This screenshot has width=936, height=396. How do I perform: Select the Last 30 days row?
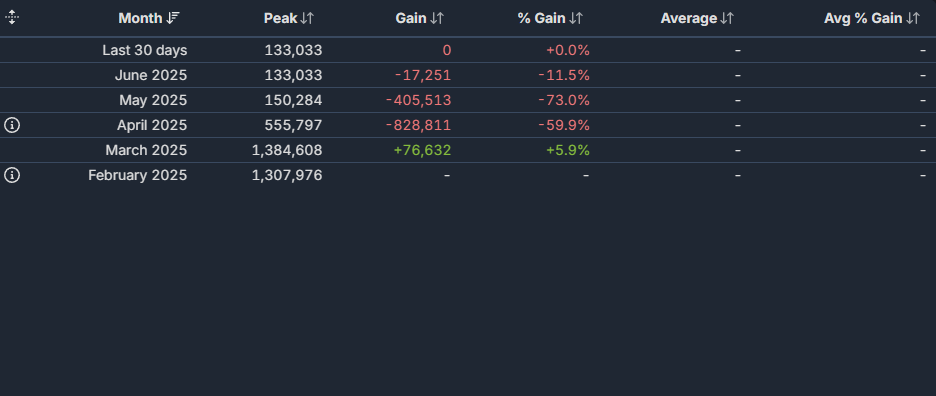(468, 50)
